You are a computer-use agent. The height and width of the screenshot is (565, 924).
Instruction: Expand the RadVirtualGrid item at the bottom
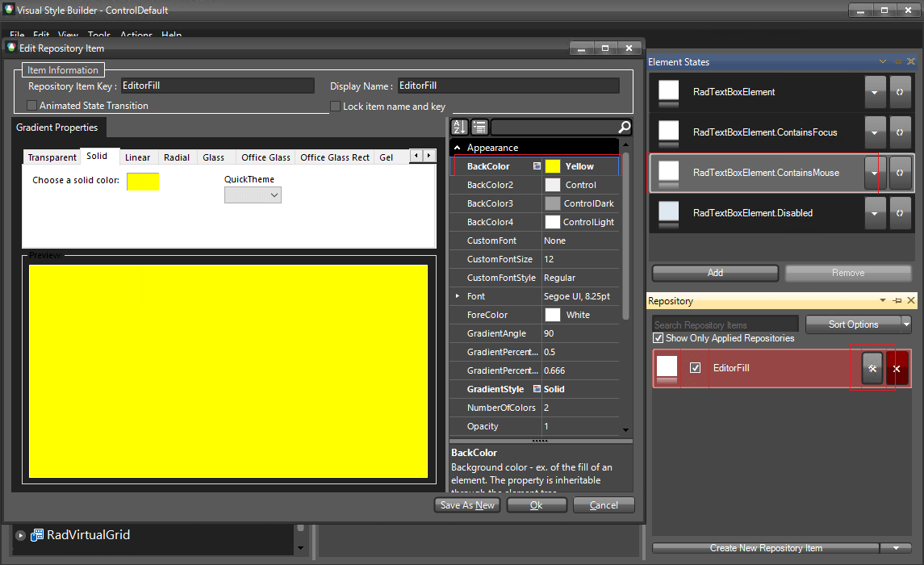19,534
